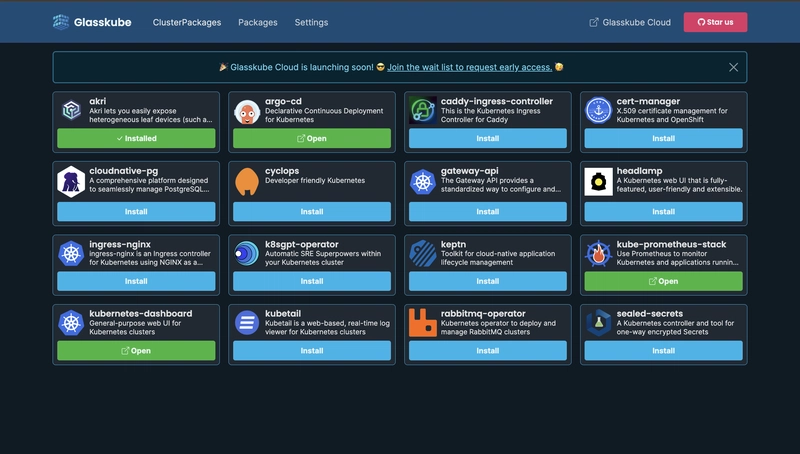Click the cyclops package icon
The height and width of the screenshot is (454, 800).
[x=248, y=182]
